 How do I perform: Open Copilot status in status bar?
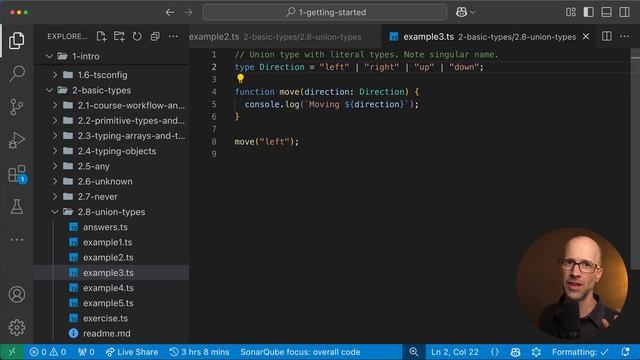coord(516,352)
